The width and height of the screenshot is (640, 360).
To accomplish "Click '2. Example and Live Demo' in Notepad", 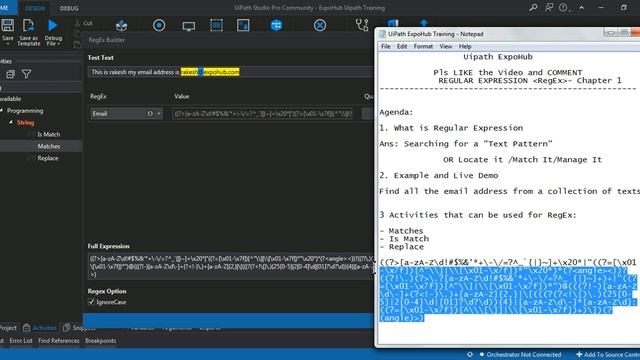I will (438, 176).
